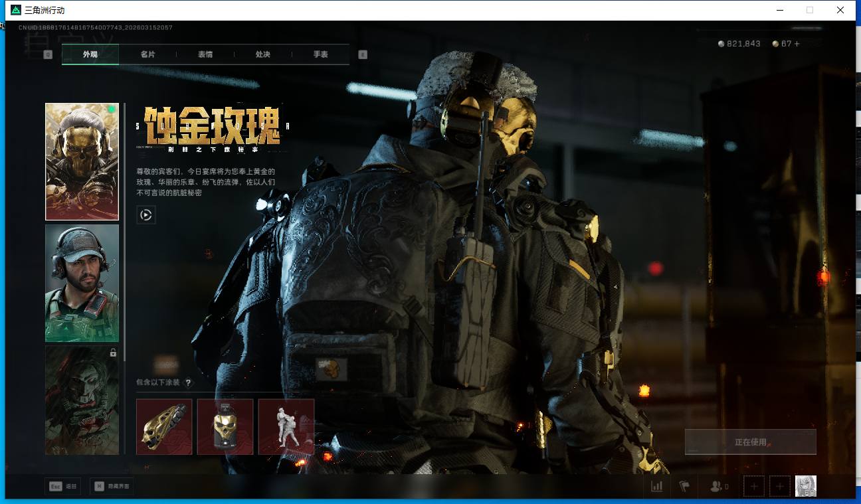Add currency with the plus beside 67
The height and width of the screenshot is (504, 861).
pyautogui.click(x=797, y=44)
